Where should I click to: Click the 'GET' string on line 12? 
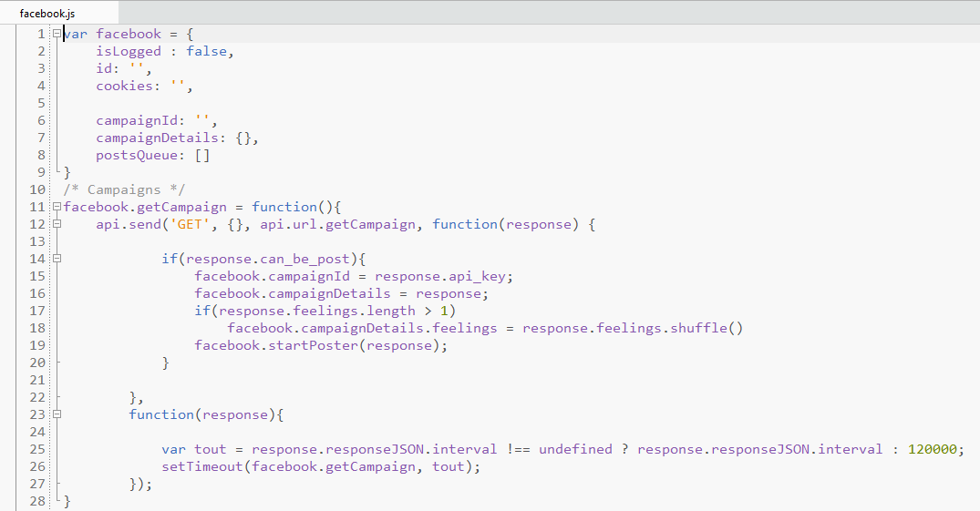point(190,224)
